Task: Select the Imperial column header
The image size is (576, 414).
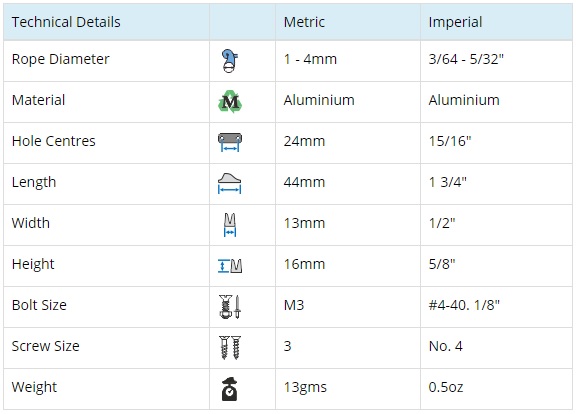Action: 455,22
